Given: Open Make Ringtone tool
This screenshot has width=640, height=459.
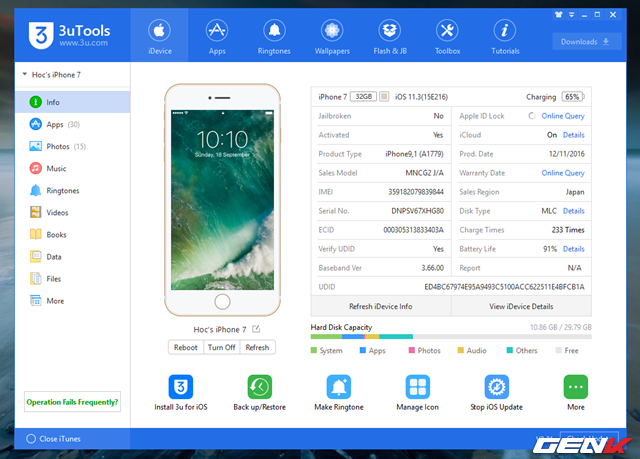Looking at the screenshot, I should [338, 386].
